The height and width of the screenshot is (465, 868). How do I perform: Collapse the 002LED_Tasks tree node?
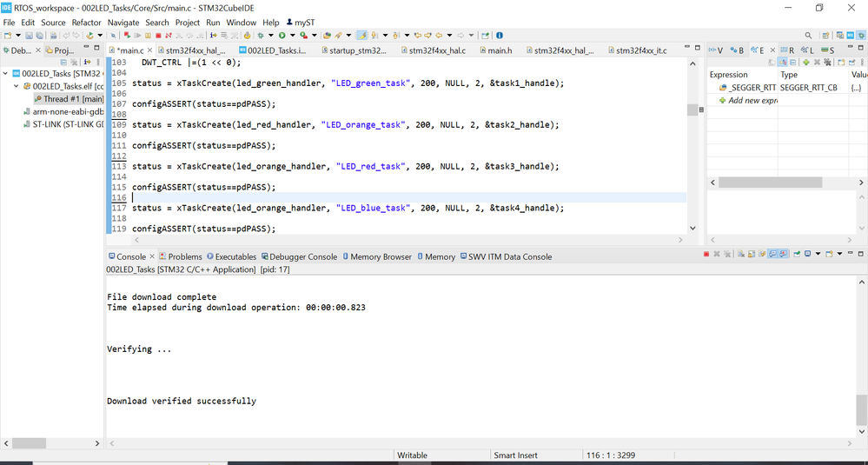coord(5,73)
